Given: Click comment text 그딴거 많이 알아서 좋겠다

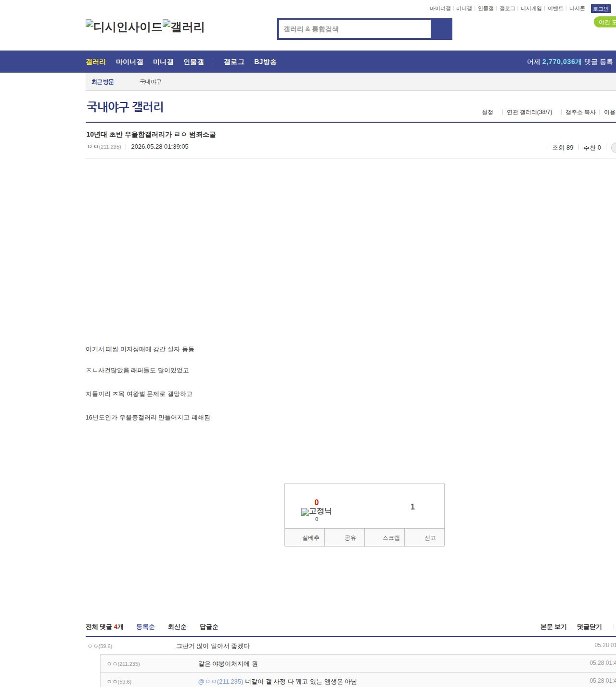Looking at the screenshot, I should coord(213,646).
